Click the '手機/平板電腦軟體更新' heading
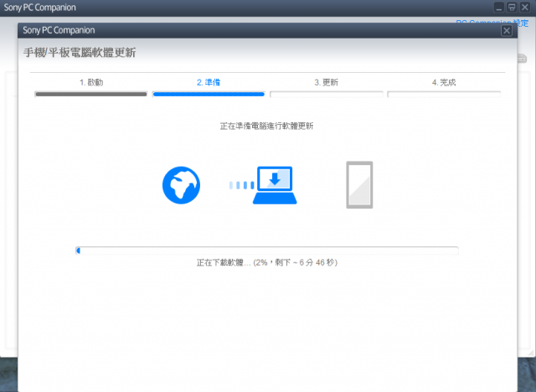 80,53
